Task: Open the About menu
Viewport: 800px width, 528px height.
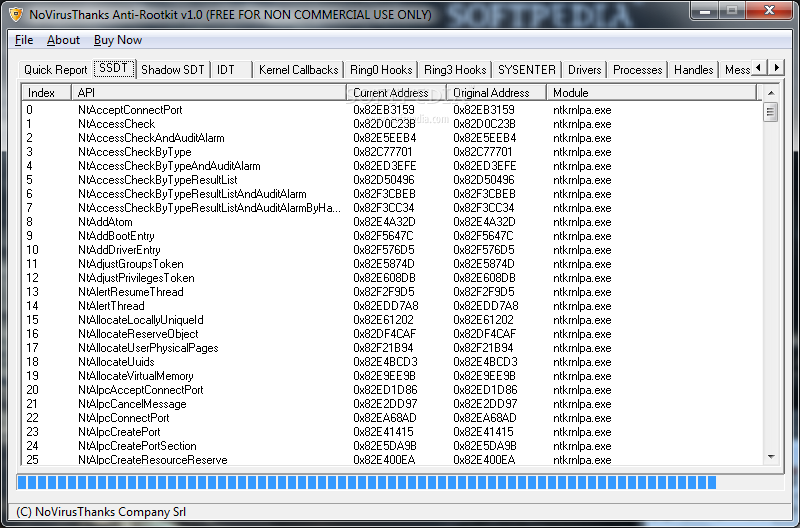Action: [63, 40]
